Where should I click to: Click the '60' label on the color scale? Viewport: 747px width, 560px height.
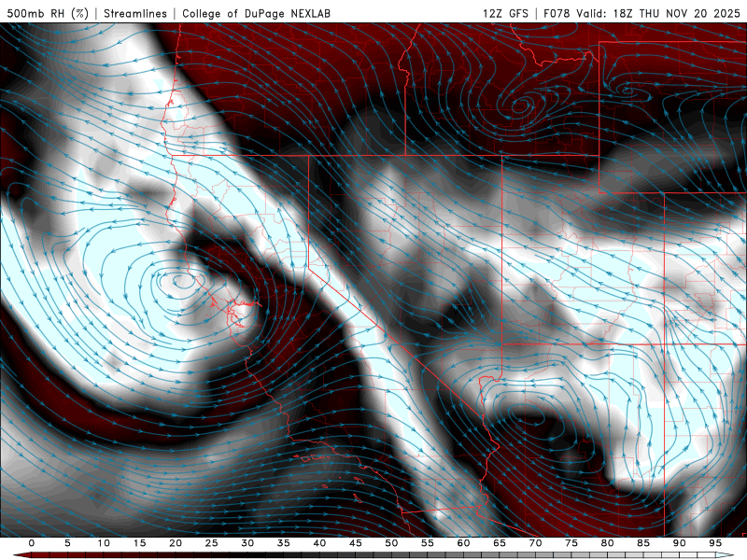click(x=463, y=543)
